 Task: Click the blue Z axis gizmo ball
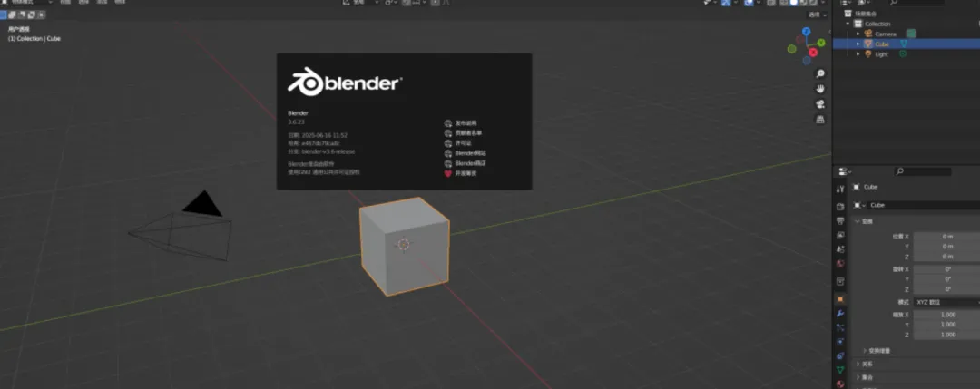pyautogui.click(x=807, y=31)
